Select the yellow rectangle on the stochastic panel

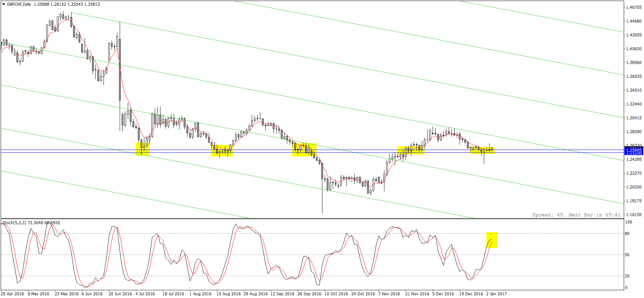tap(492, 240)
